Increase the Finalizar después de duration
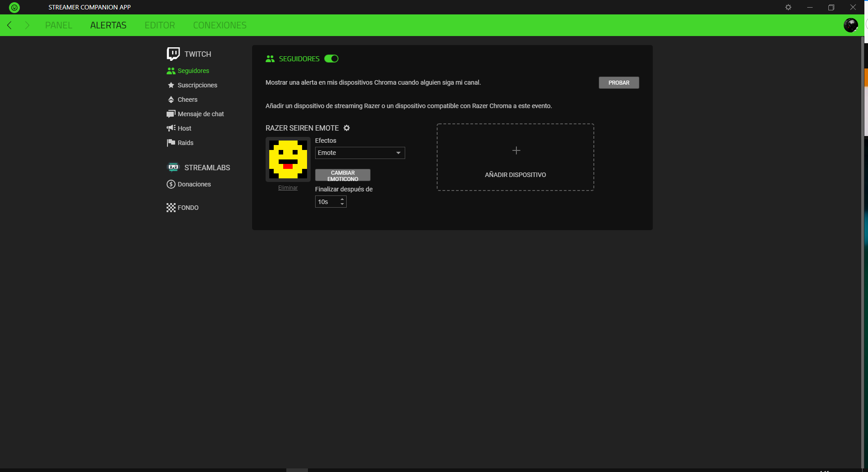 coord(342,199)
